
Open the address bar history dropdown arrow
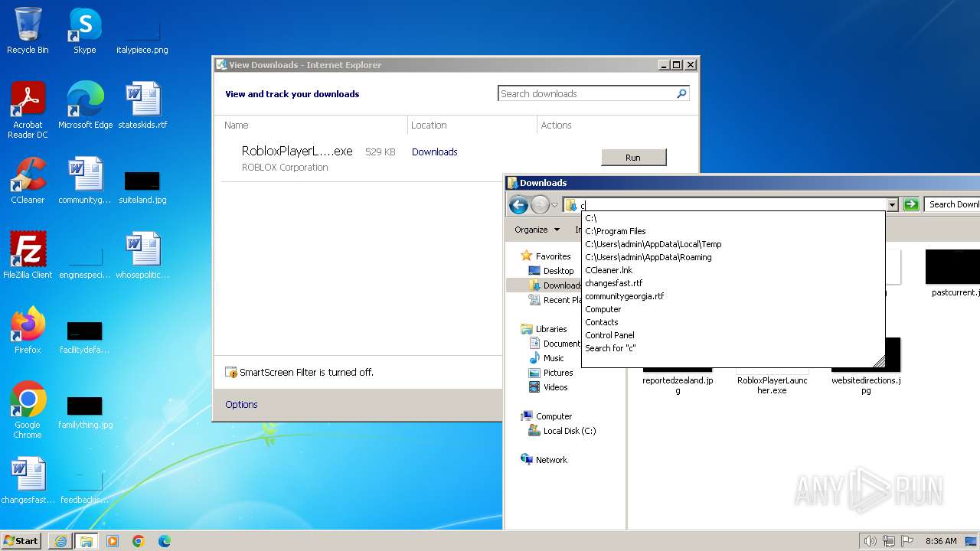click(892, 205)
